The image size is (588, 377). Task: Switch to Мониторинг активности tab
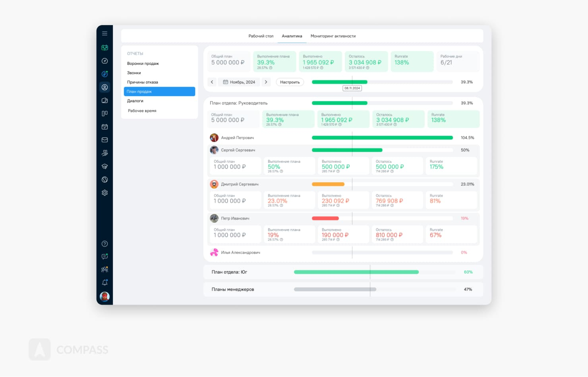click(333, 36)
